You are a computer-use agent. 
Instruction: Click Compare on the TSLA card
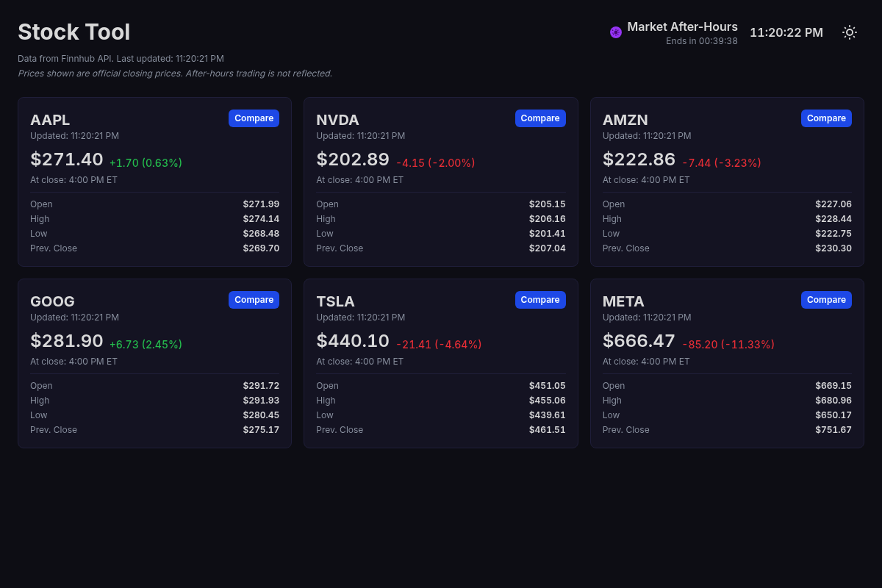pos(540,300)
